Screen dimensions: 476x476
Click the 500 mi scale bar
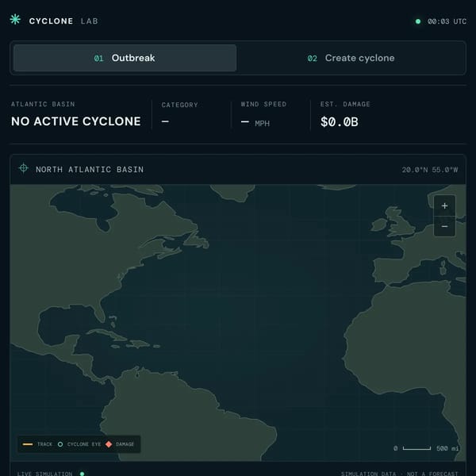416,448
